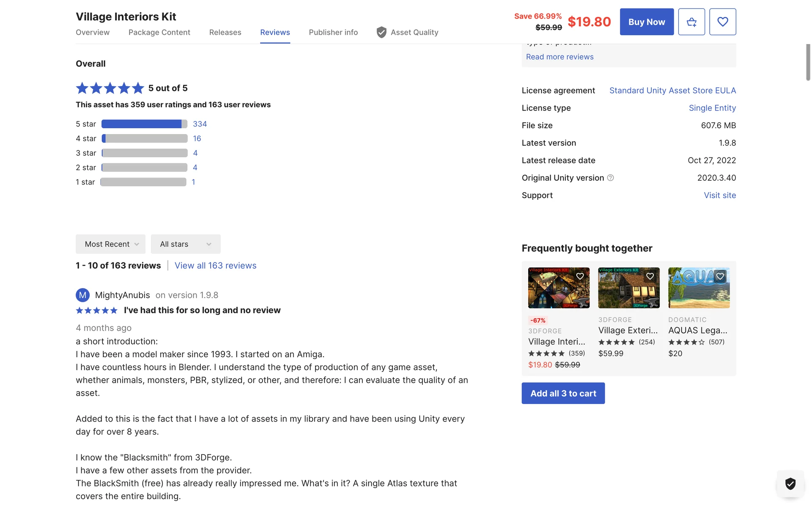Screen dimensions: 812x508
Task: Click the 5 star rating bar
Action: pyautogui.click(x=144, y=124)
